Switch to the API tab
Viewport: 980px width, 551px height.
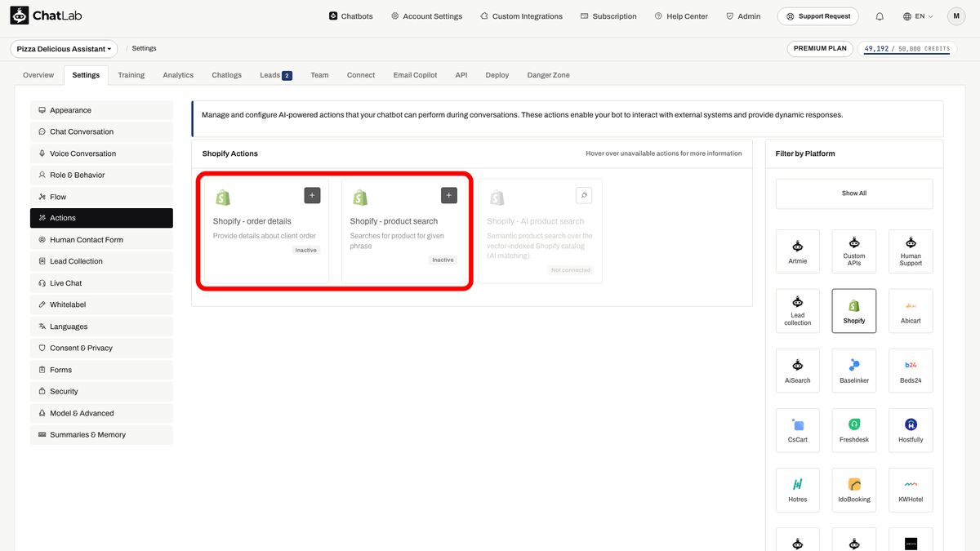(x=461, y=75)
